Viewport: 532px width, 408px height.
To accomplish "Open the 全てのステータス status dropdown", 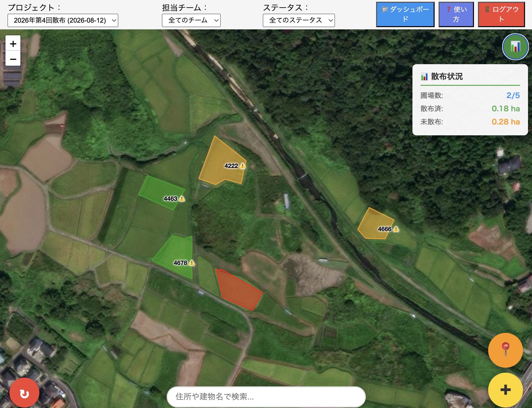I will pyautogui.click(x=299, y=20).
